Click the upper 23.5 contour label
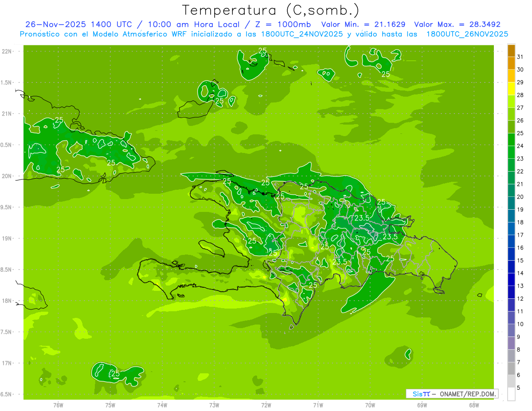The width and height of the screenshot is (532, 411). (362, 218)
